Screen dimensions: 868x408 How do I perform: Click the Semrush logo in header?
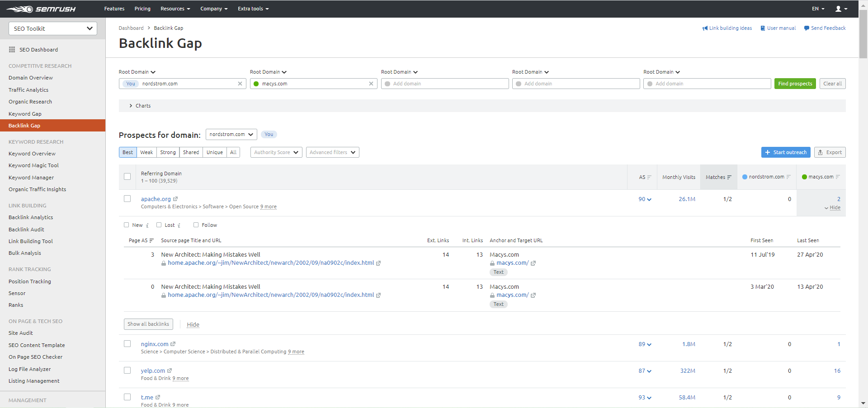click(41, 9)
